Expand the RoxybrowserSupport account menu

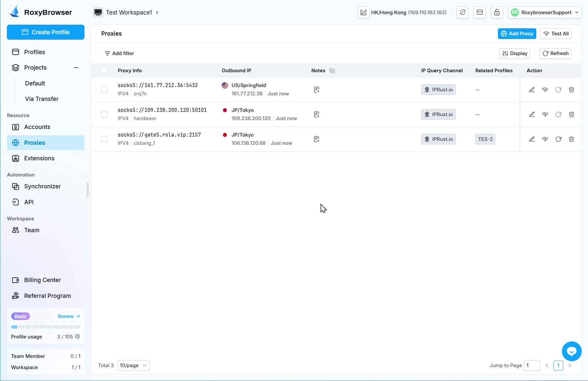click(x=544, y=13)
